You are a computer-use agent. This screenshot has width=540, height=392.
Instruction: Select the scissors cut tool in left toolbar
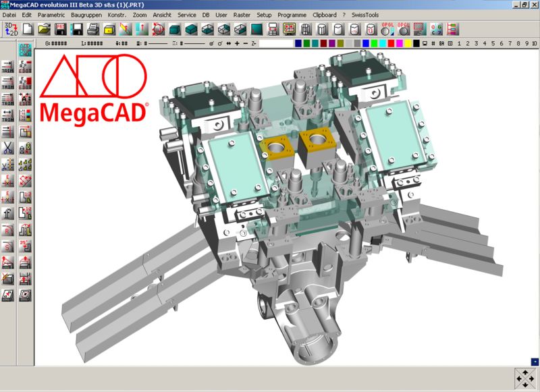tap(9, 148)
